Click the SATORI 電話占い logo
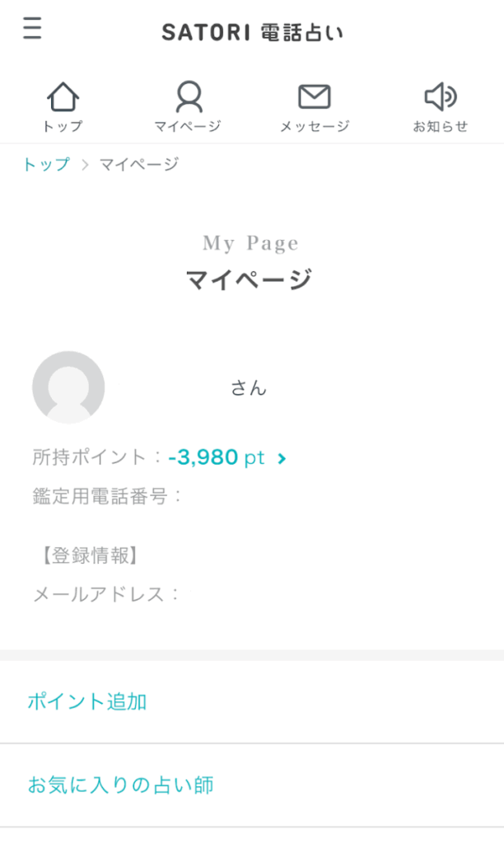 pyautogui.click(x=252, y=32)
